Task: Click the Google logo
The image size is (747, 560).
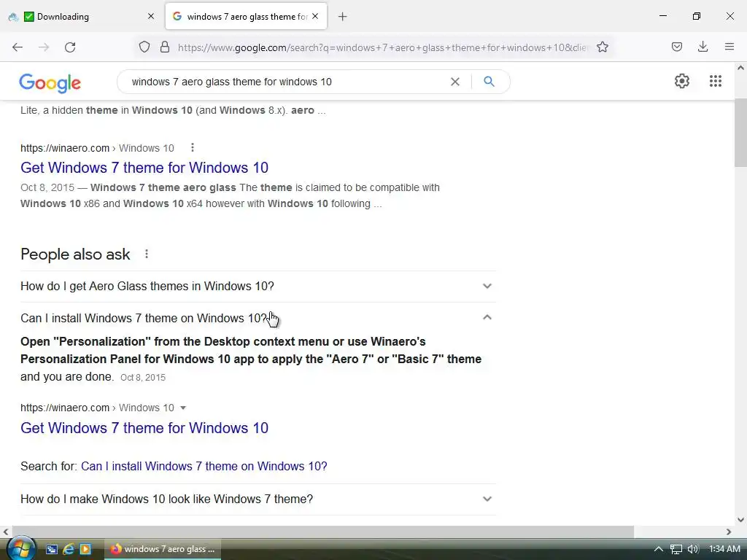Action: (50, 82)
